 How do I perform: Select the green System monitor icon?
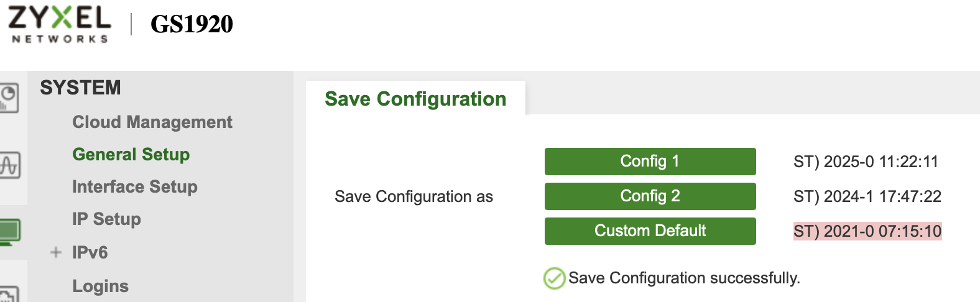pos(9,231)
